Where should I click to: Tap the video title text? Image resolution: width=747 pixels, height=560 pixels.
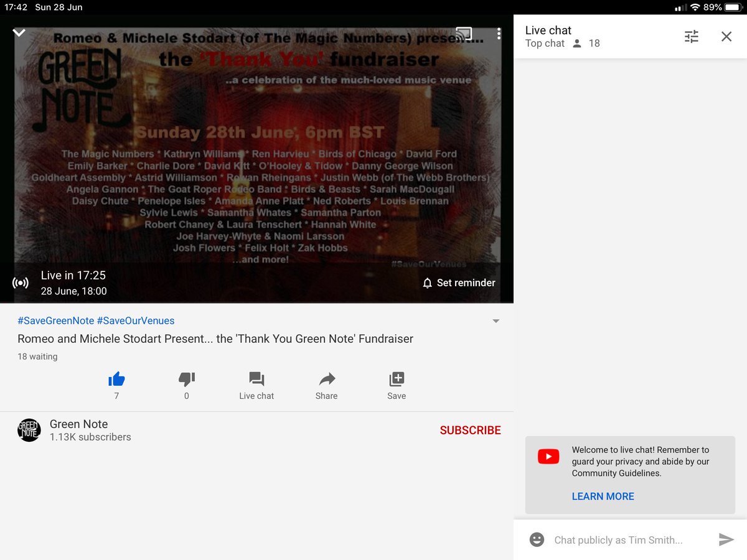215,339
